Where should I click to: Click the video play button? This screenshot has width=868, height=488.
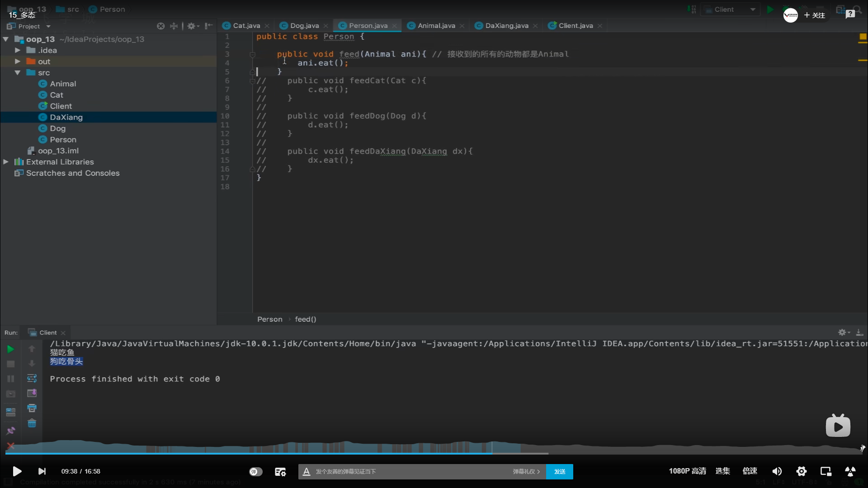click(17, 471)
